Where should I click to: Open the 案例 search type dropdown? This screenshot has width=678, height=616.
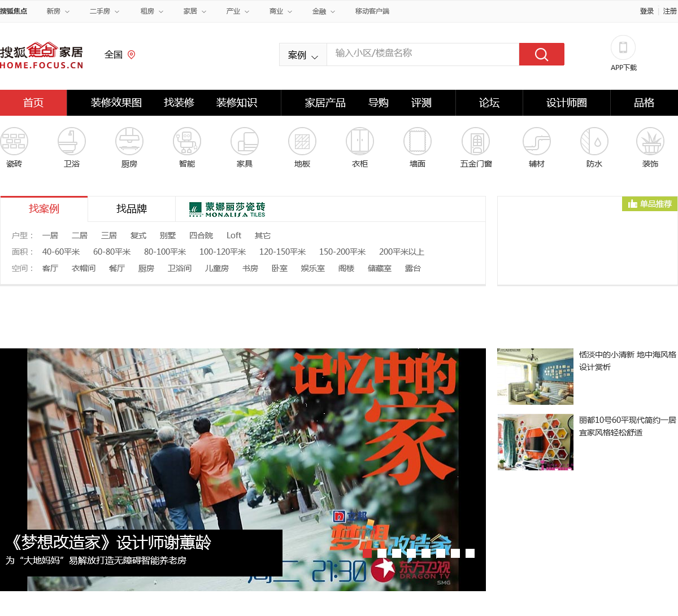pyautogui.click(x=303, y=55)
